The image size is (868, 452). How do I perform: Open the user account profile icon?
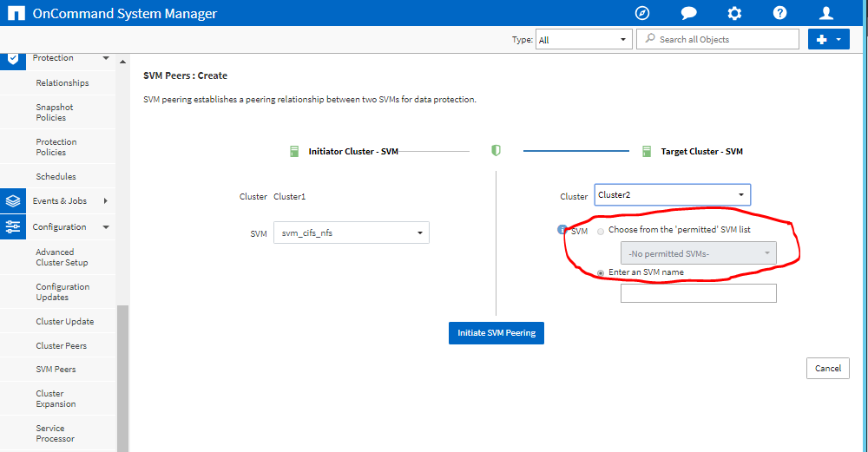click(826, 13)
